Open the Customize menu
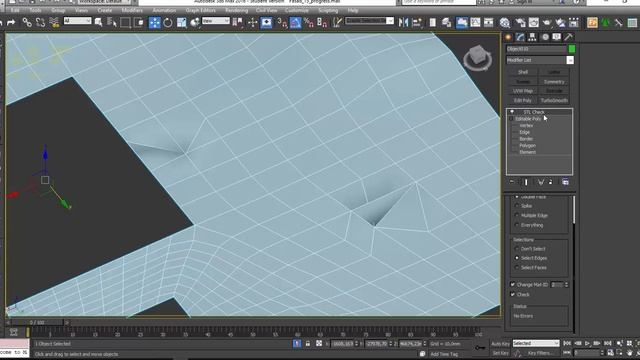 (297, 10)
